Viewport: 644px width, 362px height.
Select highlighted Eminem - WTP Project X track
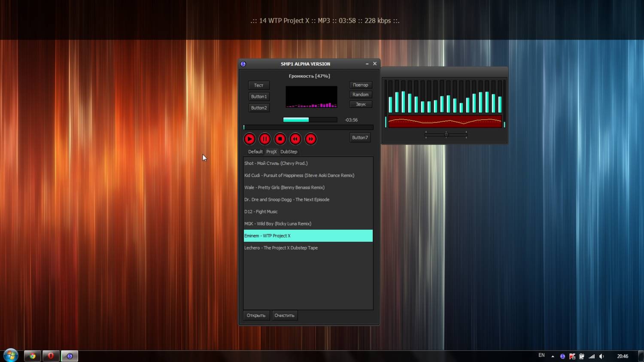(308, 236)
